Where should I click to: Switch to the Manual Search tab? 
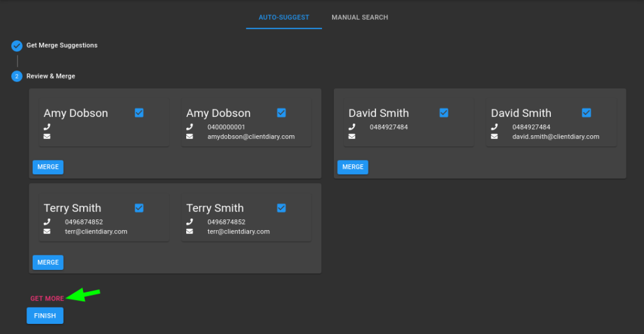click(x=360, y=17)
